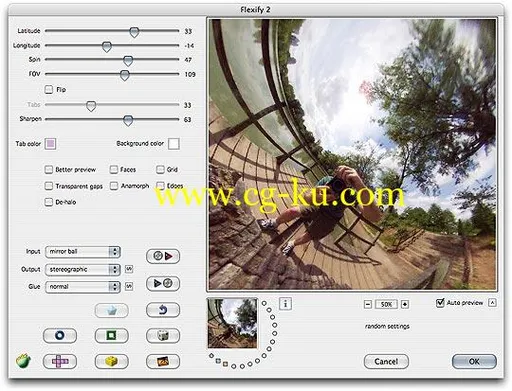Click the minus zoom-out button

click(x=368, y=304)
